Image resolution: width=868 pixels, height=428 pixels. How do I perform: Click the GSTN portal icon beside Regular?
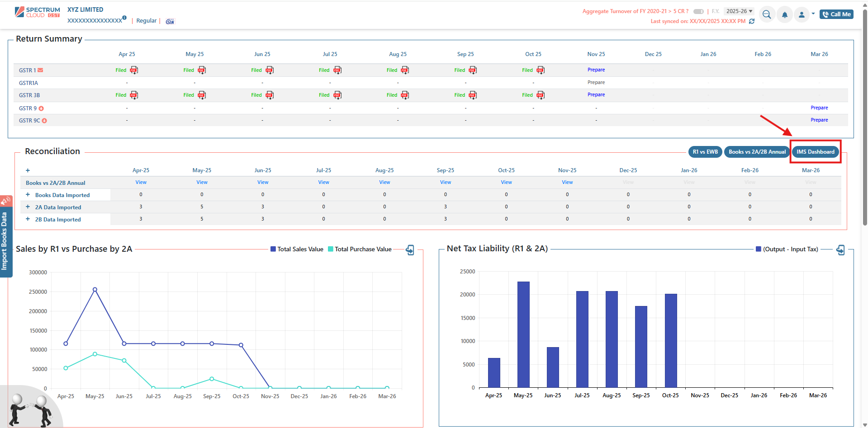tap(170, 21)
